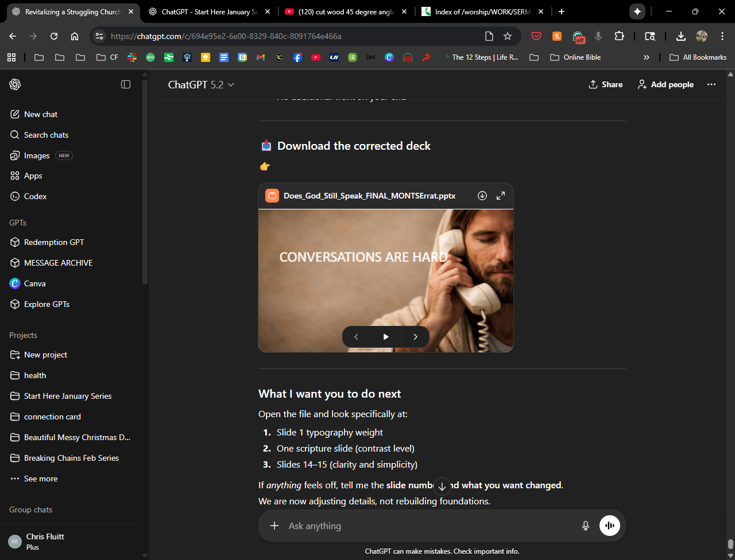The width and height of the screenshot is (735, 560).
Task: Open attachment plus menu in composer
Action: coord(274,526)
